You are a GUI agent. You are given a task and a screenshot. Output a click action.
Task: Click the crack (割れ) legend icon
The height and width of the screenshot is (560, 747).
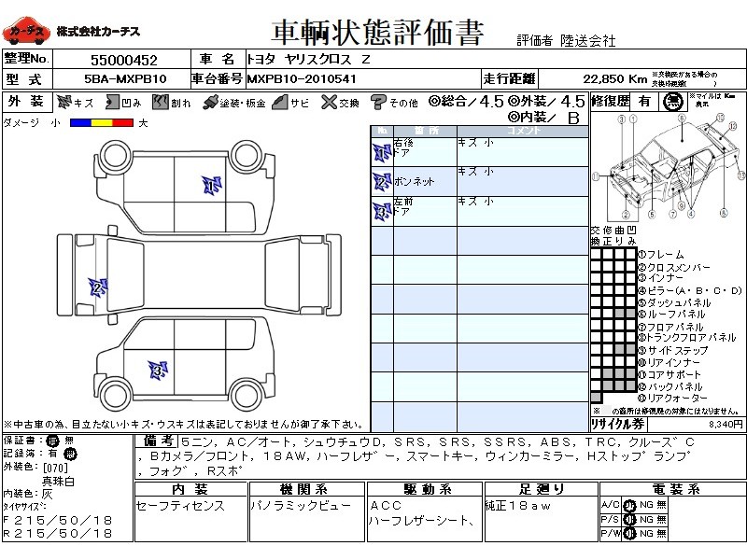click(x=162, y=102)
